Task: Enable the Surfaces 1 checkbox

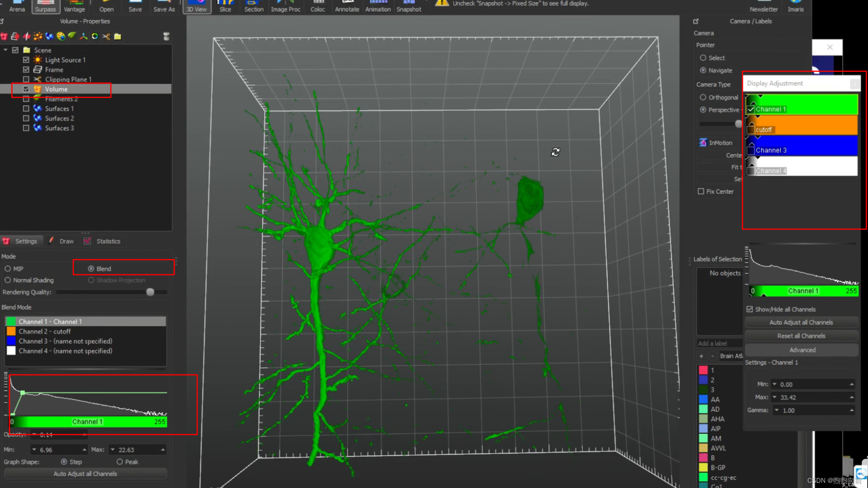Action: tap(26, 108)
